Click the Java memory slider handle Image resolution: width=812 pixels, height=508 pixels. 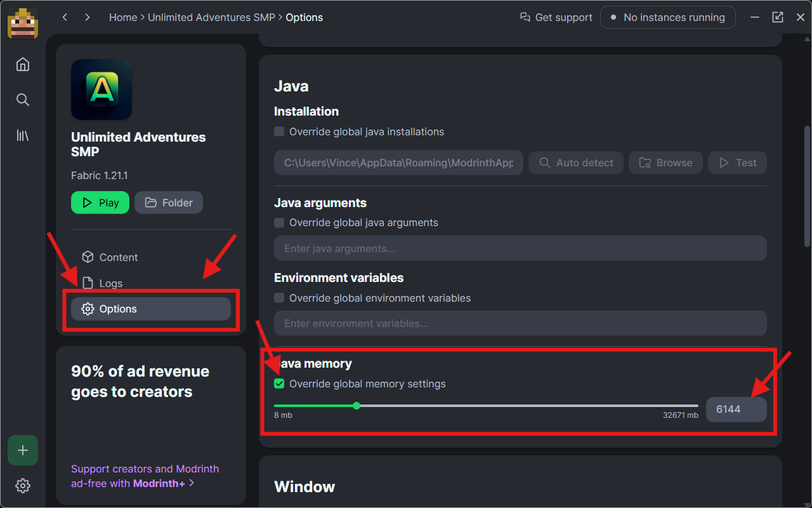pyautogui.click(x=357, y=405)
